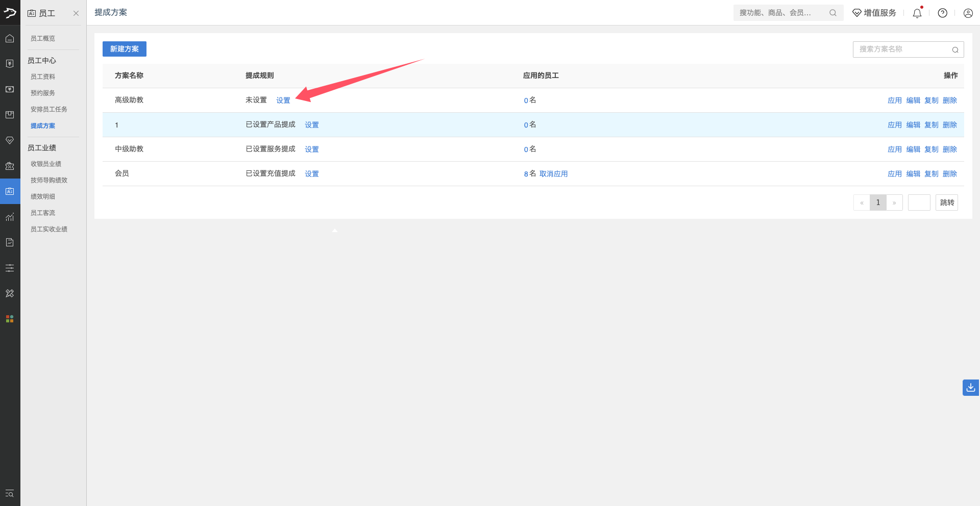Click 设置 link next to 已设置充值提成

[312, 174]
